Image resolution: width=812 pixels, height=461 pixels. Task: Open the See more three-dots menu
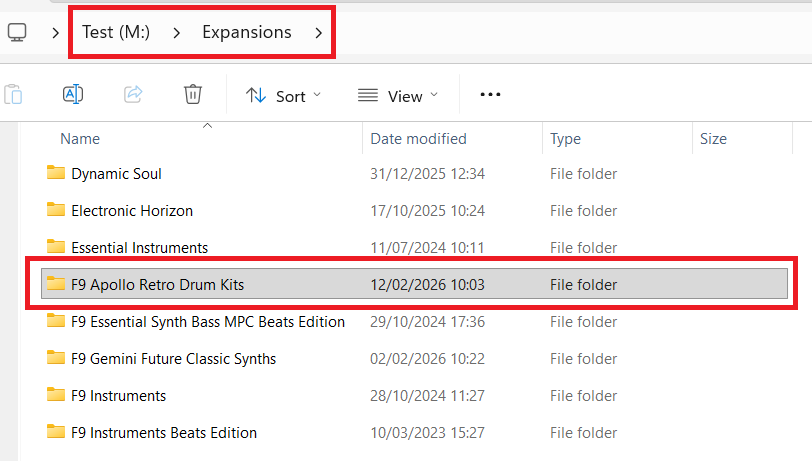[x=490, y=94]
